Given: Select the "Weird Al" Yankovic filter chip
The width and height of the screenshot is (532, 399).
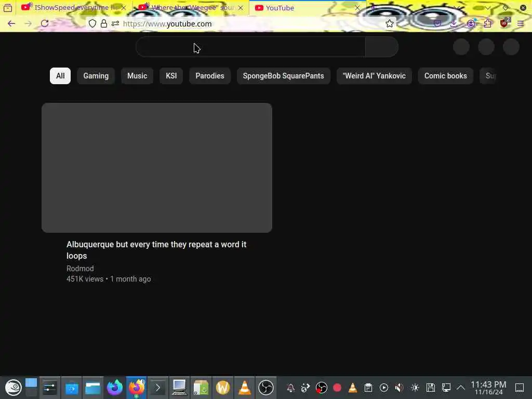Looking at the screenshot, I should (x=374, y=76).
